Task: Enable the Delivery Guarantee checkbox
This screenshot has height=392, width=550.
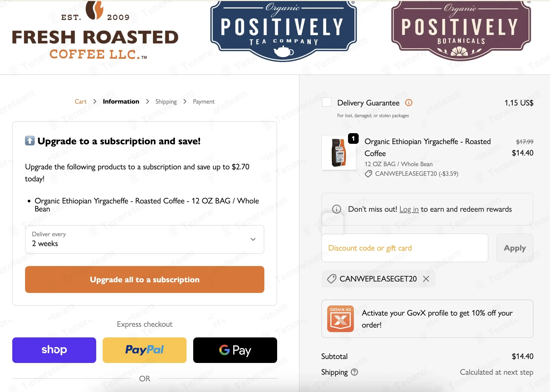Action: (327, 102)
